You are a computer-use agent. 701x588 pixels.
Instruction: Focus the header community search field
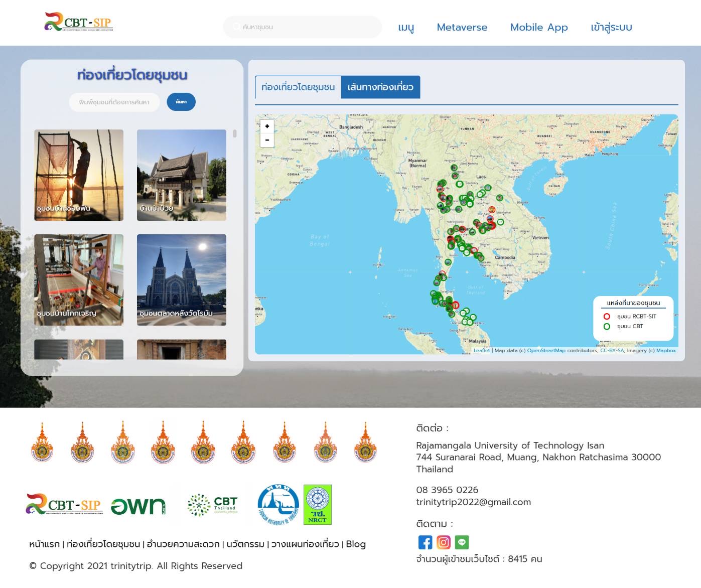click(x=306, y=27)
